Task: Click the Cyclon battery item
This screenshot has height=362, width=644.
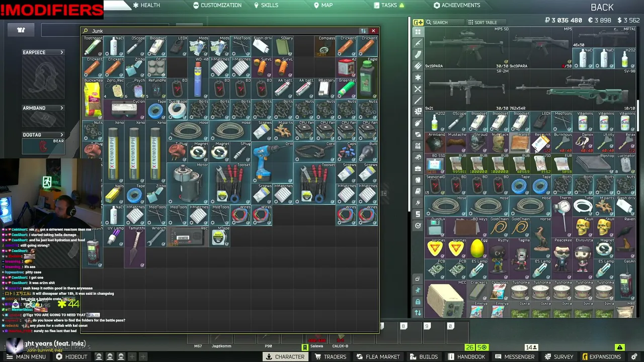Action: point(124,110)
